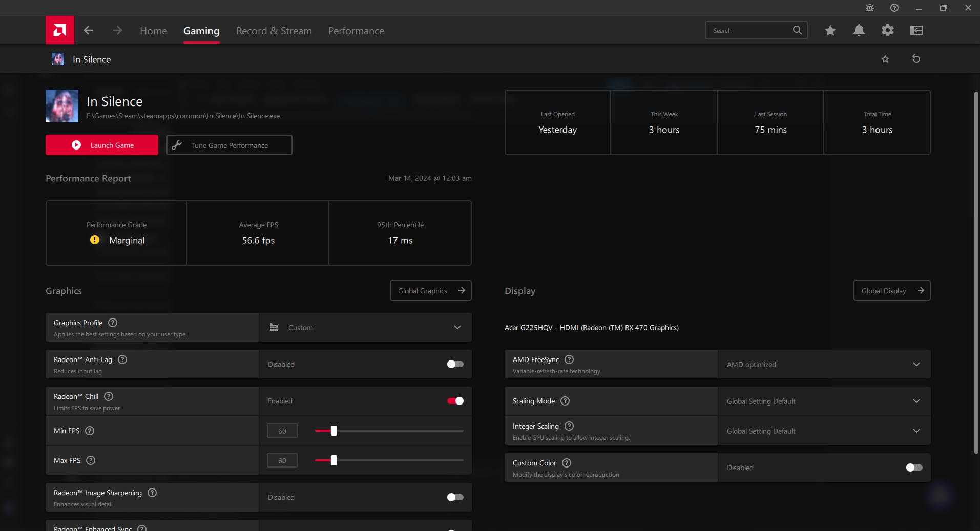
Task: Click the '75 mins' Last Session value
Action: (770, 130)
